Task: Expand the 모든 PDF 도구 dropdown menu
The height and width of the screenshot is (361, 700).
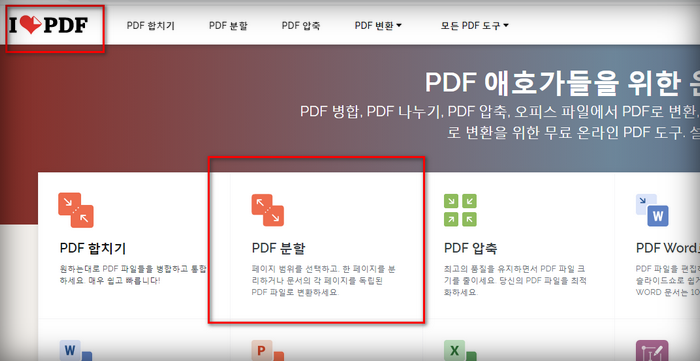Action: (x=475, y=26)
